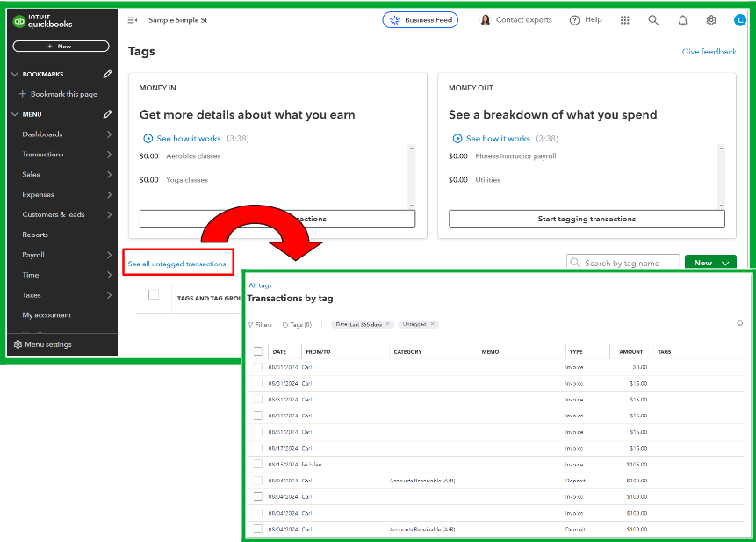Go to Dashboards in the left menu
Screen dimensions: 756x542
pos(42,134)
